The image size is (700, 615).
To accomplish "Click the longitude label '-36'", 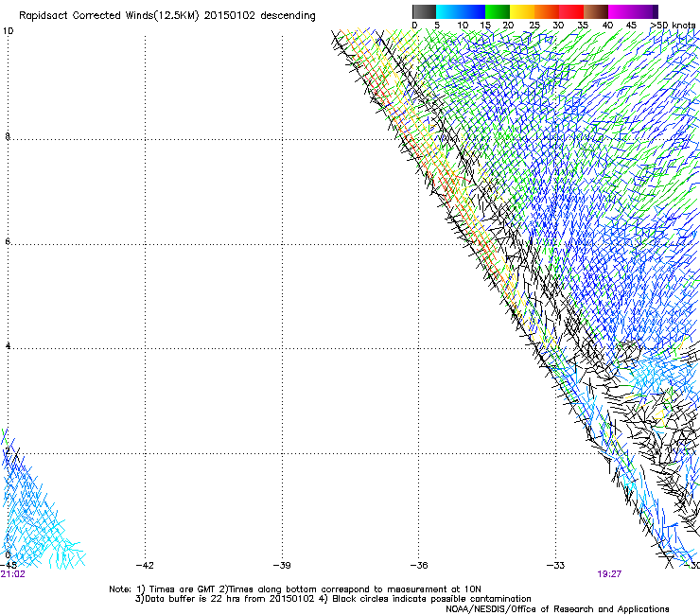I will (419, 566).
